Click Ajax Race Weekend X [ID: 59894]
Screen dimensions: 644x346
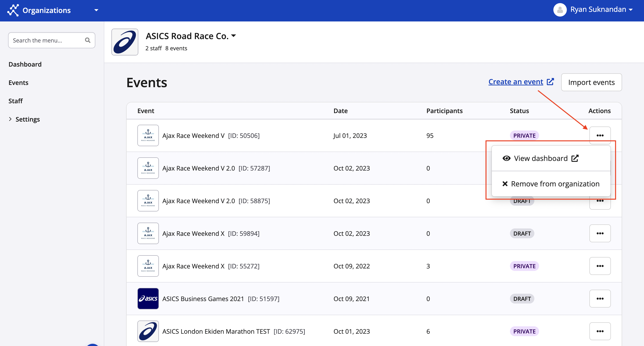211,233
